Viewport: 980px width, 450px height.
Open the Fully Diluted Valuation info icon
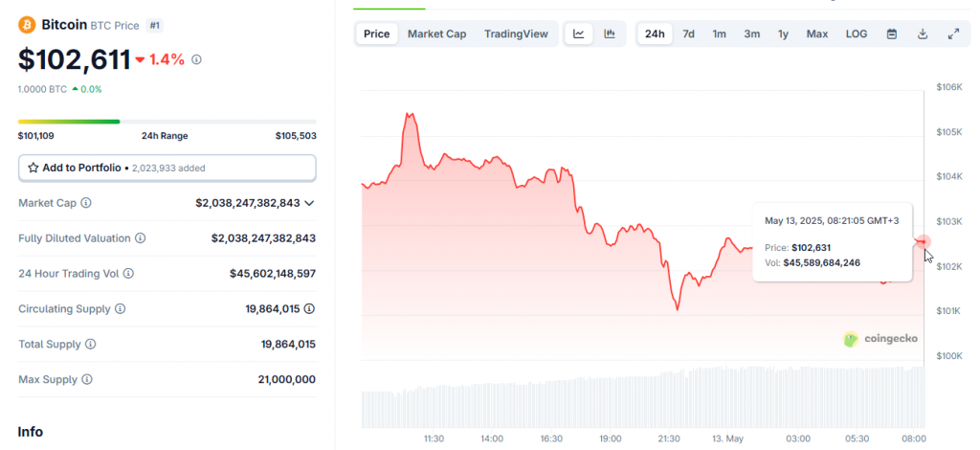pyautogui.click(x=141, y=238)
